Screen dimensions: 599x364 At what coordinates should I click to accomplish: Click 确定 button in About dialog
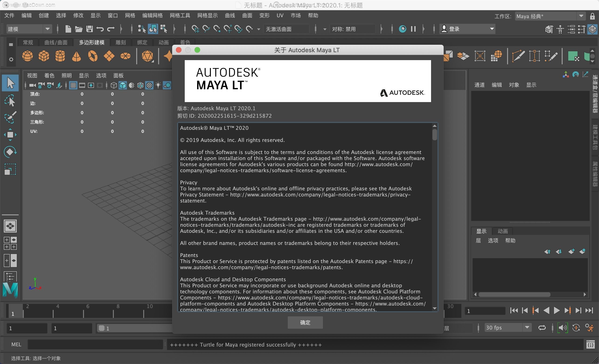305,322
